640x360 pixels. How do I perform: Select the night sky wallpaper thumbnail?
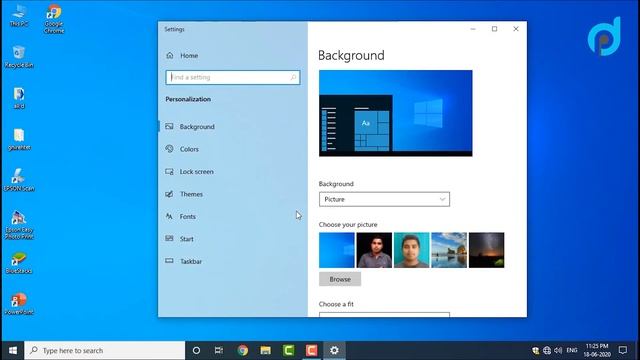coord(487,250)
